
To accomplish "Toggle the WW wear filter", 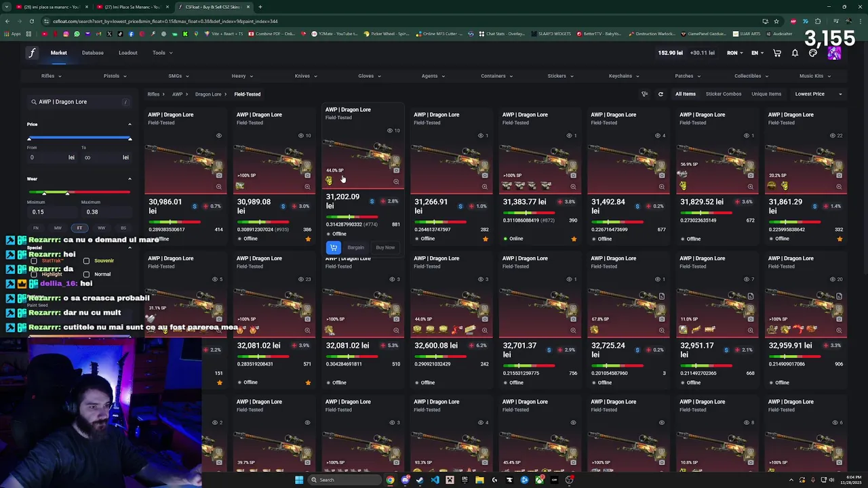I will tap(101, 228).
